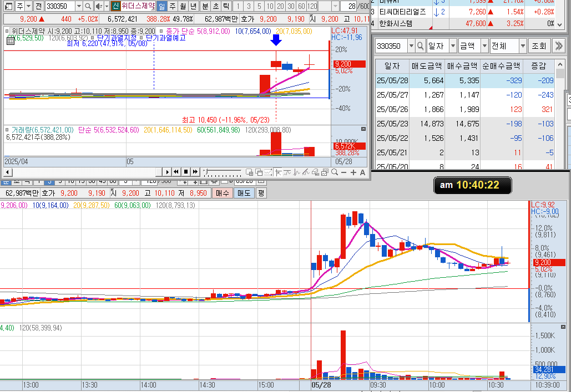This screenshot has height=392, width=571.
Task: Click the 28 bar-count input field
Action: [349, 6]
